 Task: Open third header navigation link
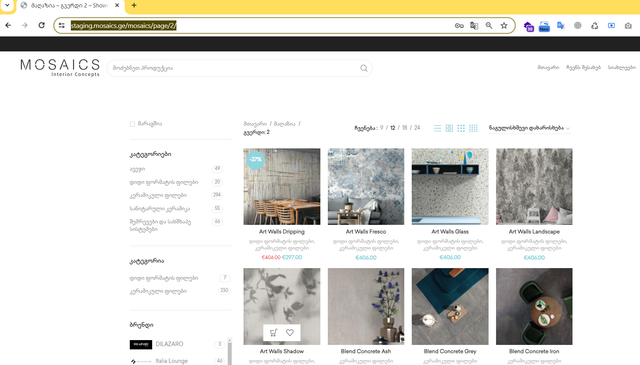[x=622, y=67]
